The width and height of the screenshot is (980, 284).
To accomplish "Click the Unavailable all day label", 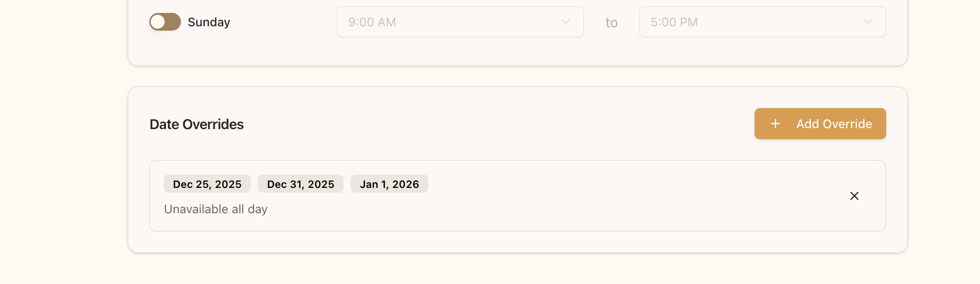I will (x=215, y=209).
